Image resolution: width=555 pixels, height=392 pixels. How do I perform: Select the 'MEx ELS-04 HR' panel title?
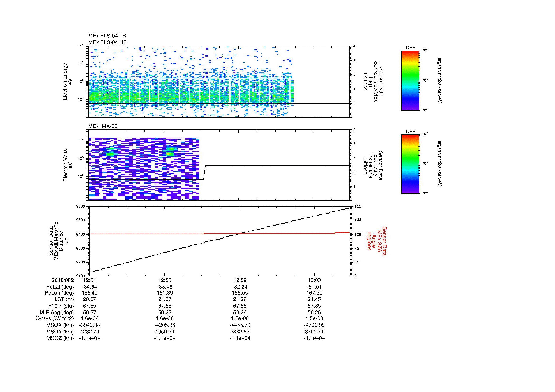[107, 42]
